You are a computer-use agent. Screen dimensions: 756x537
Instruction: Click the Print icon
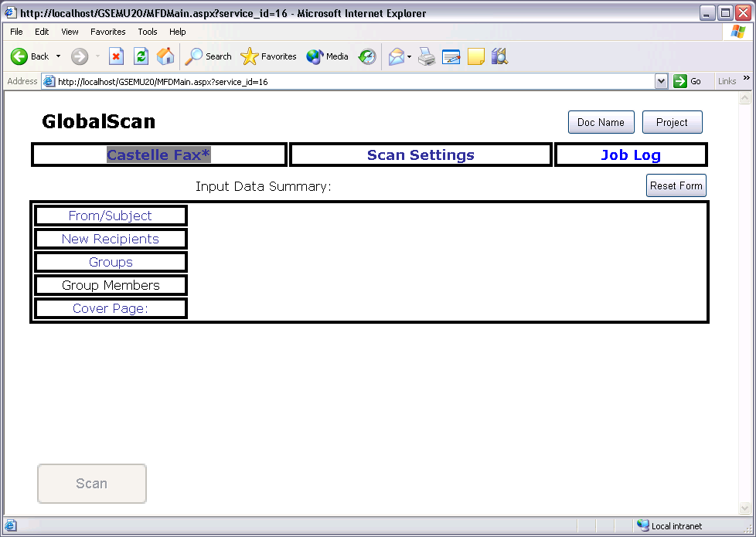coord(427,56)
